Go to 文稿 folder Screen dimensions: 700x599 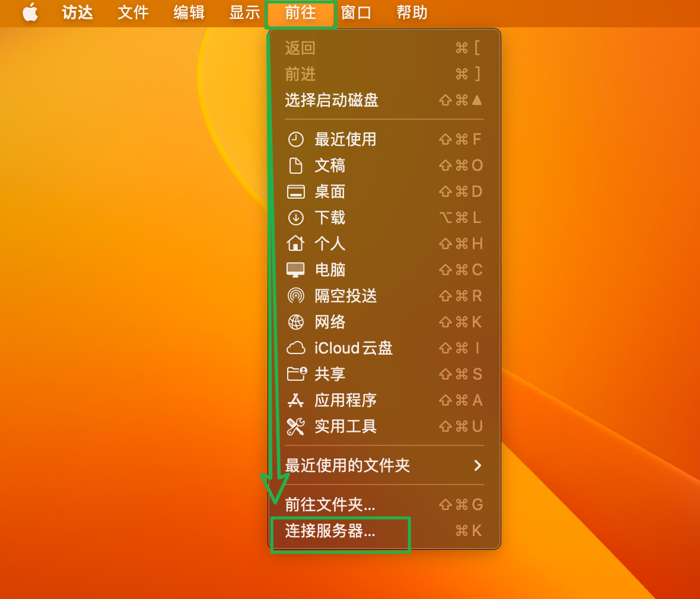tap(384, 165)
